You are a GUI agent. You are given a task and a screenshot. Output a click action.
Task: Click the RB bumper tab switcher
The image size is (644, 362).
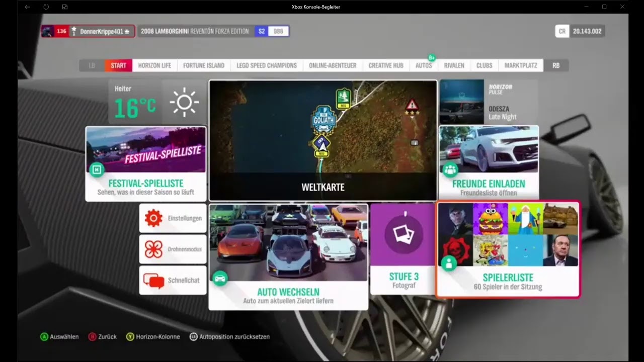click(556, 65)
